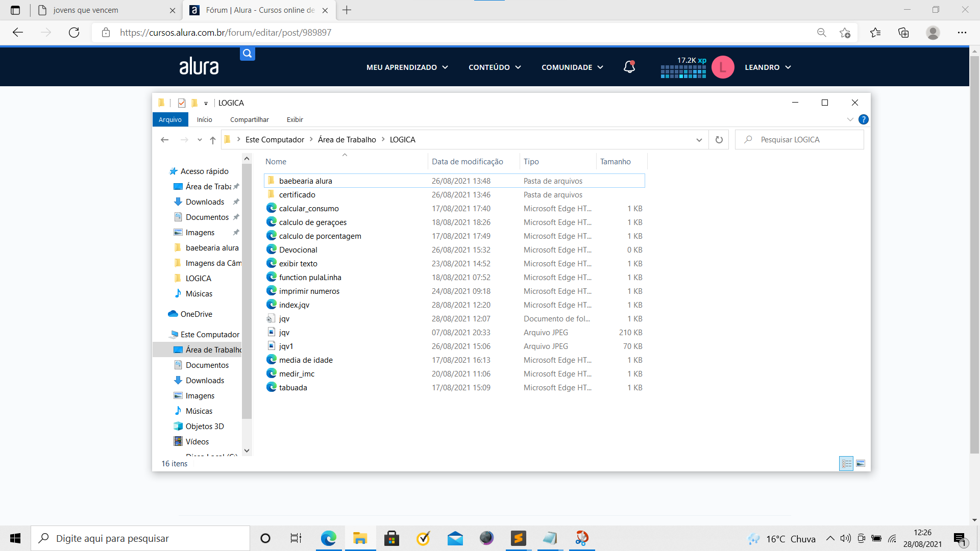This screenshot has width=980, height=551.
Task: Open the medir_imc file
Action: (297, 373)
